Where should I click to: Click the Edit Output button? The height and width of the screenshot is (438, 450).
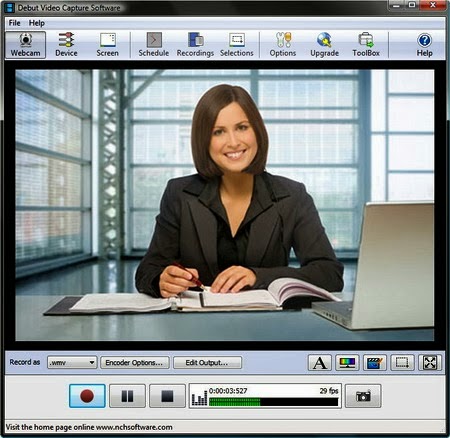pyautogui.click(x=207, y=363)
